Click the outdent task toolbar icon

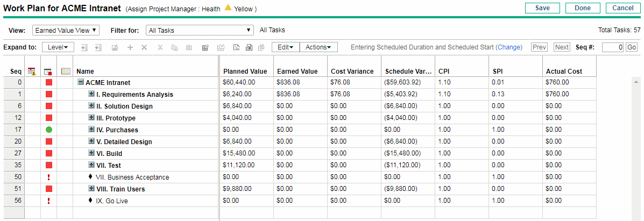point(84,47)
